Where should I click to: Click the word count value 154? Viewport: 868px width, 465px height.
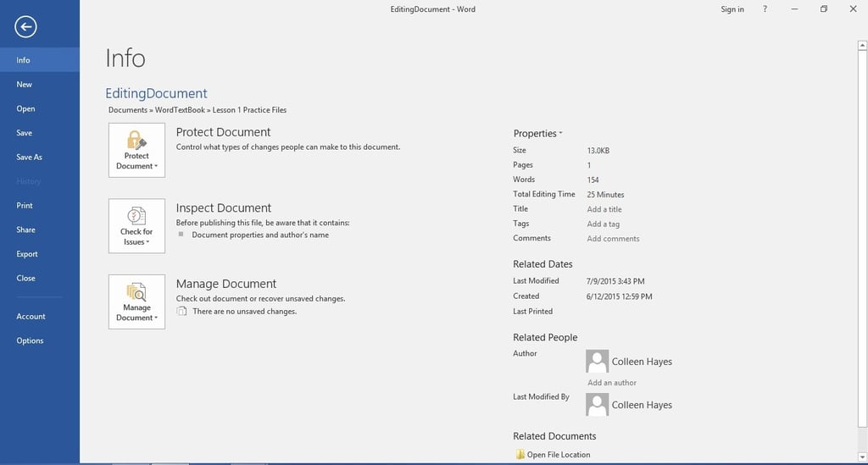tap(593, 180)
